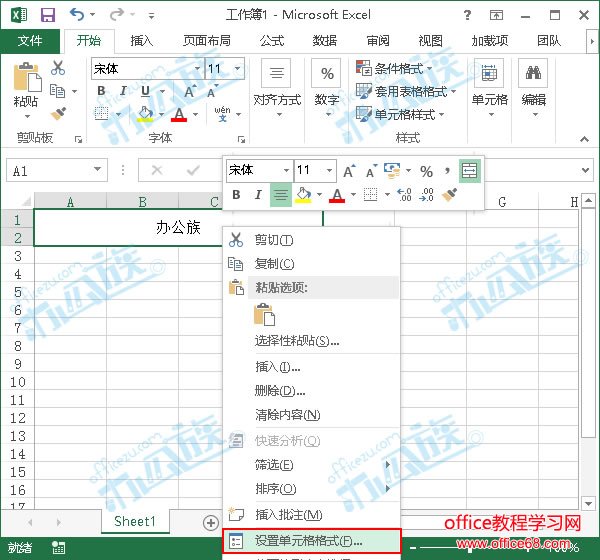This screenshot has height=560, width=600.
Task: Open the Font dialog launcher (字体)
Action: tap(241, 140)
